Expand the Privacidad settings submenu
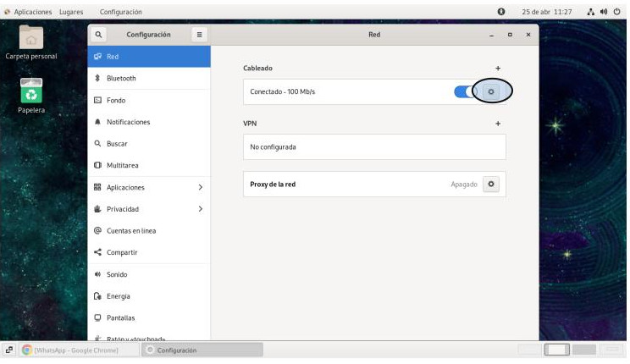The width and height of the screenshot is (630, 364). coord(200,209)
